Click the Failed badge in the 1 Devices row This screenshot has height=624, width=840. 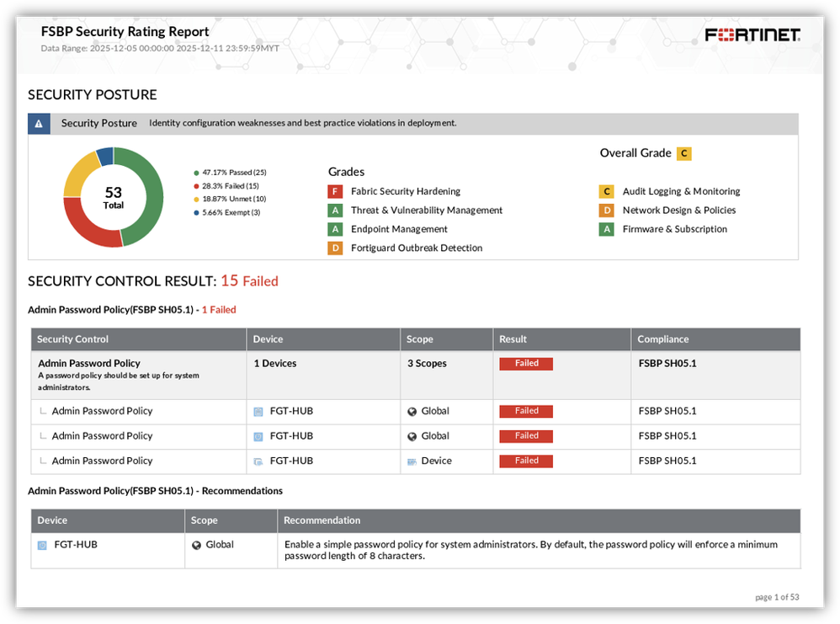(526, 364)
